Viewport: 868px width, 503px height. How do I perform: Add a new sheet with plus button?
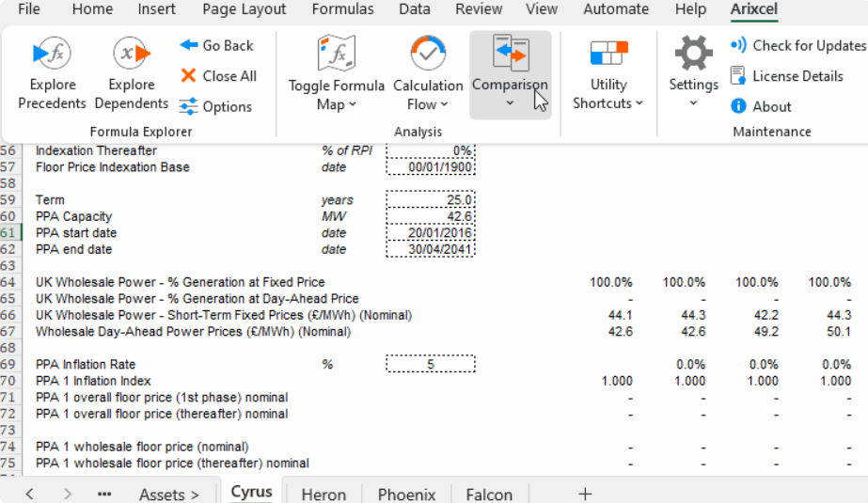point(585,494)
